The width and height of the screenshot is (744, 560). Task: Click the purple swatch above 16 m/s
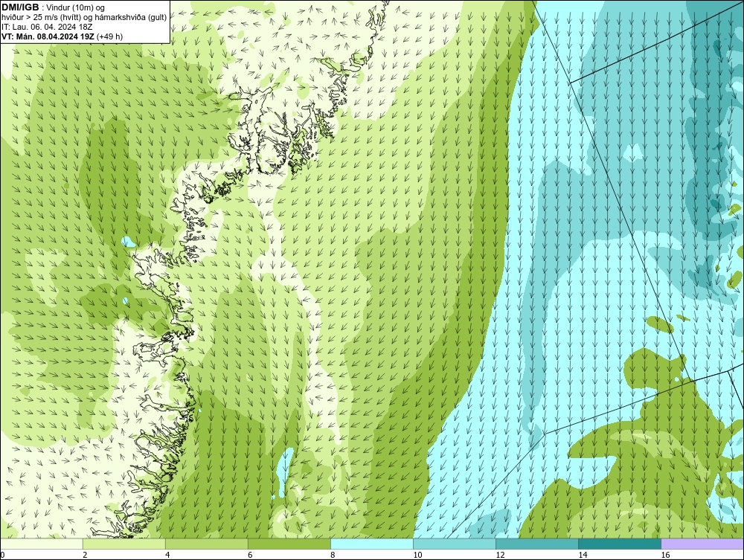click(x=702, y=544)
